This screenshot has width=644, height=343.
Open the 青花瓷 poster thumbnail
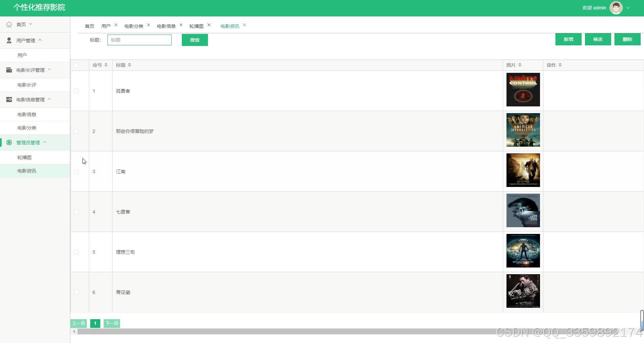coord(523,291)
